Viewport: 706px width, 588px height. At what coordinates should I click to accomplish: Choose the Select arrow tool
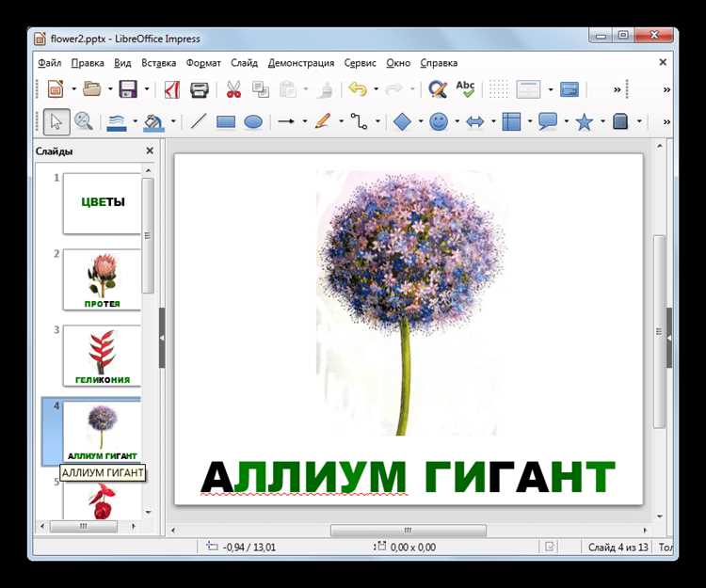click(x=56, y=121)
